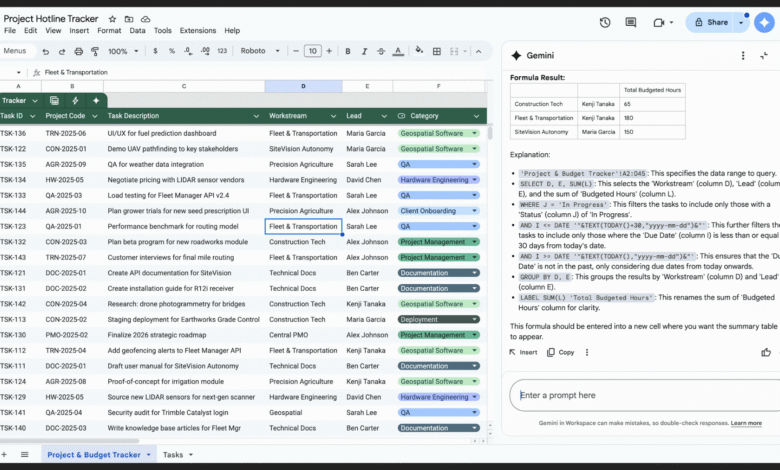780x470 pixels.
Task: Click the font size field showing 10
Action: 312,51
